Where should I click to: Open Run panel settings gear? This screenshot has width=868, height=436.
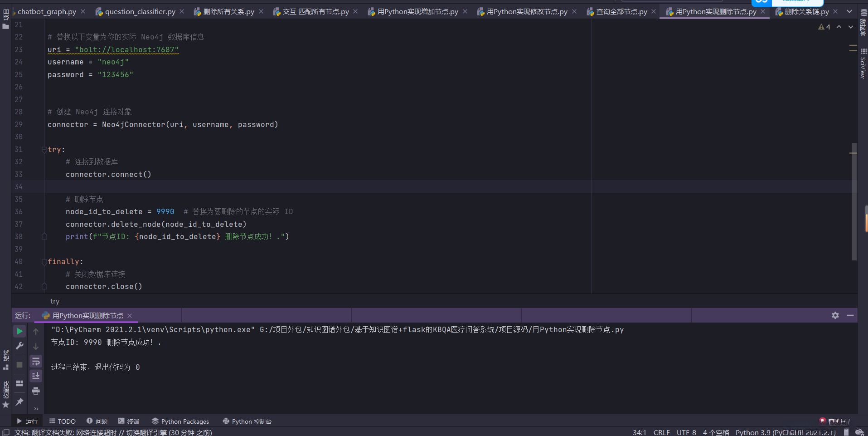point(835,315)
